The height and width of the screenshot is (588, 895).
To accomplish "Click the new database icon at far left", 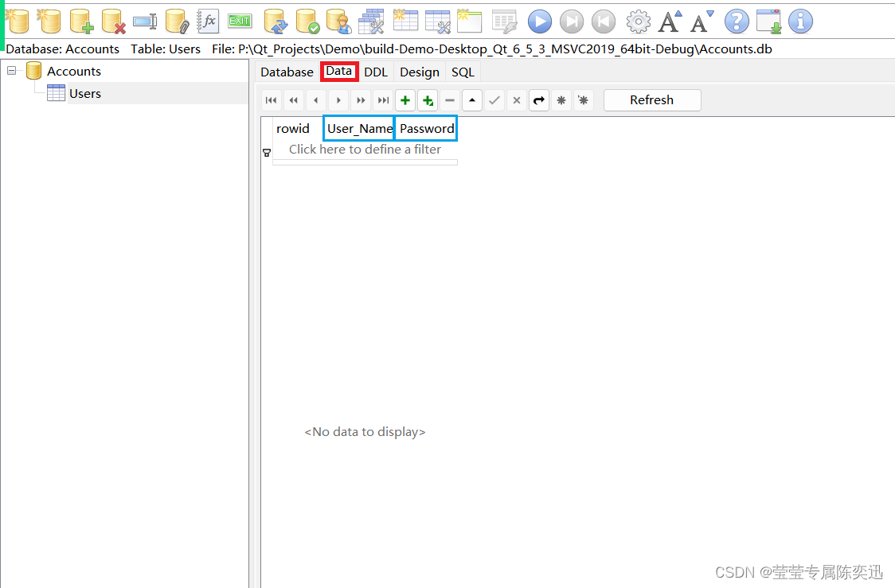I will tap(18, 21).
